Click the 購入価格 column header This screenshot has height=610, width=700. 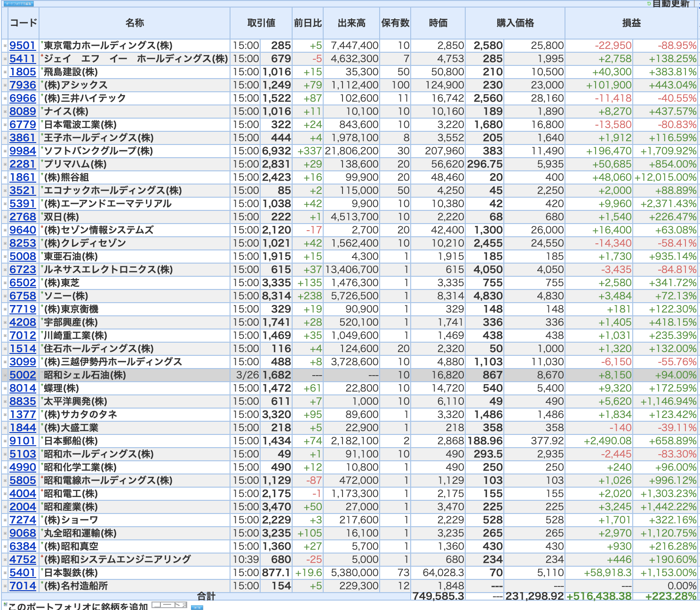[515, 23]
